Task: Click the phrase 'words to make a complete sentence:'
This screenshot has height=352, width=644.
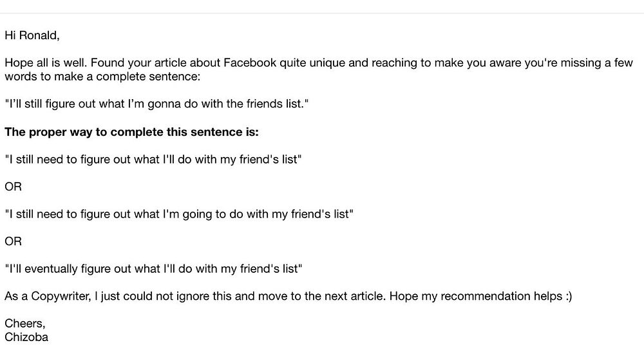Action: point(102,77)
